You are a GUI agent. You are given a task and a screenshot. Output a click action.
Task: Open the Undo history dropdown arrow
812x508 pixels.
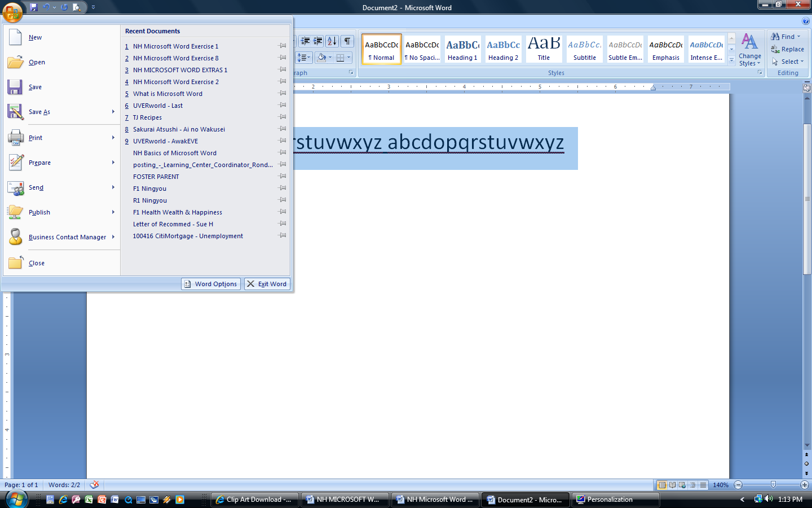point(54,7)
